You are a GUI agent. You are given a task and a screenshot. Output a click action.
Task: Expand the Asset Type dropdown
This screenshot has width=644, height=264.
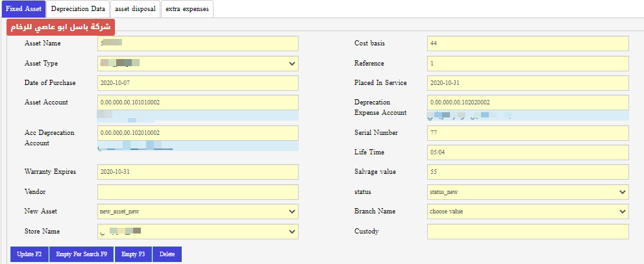(198, 64)
